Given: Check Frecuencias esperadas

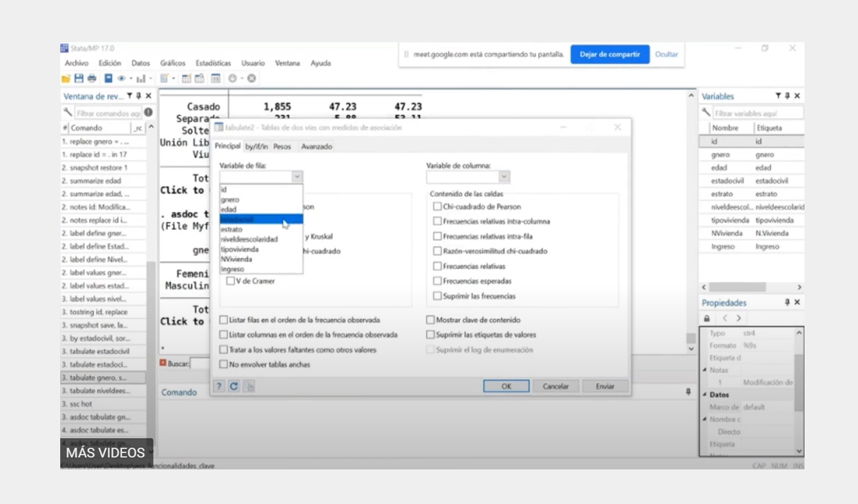Looking at the screenshot, I should coord(437,281).
